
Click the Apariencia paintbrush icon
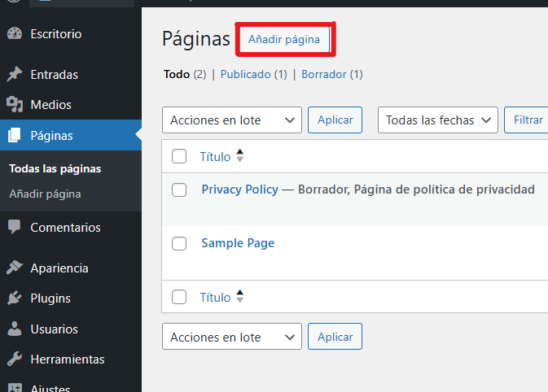(x=14, y=268)
